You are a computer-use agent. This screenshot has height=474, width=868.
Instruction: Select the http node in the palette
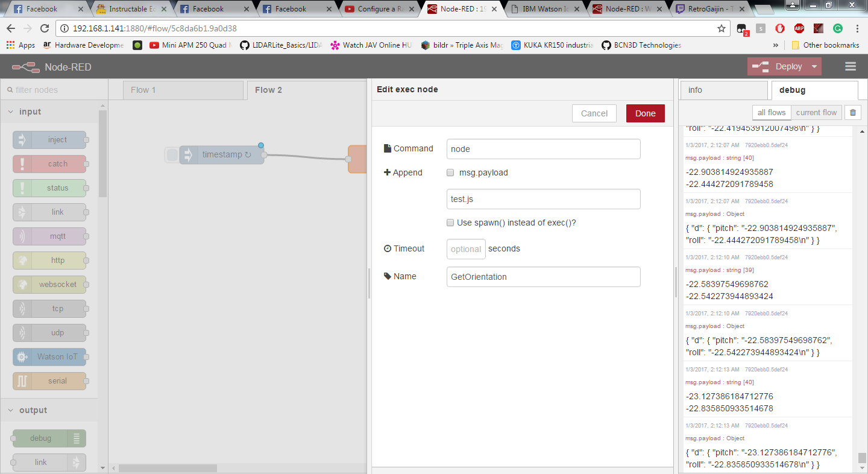click(x=49, y=261)
